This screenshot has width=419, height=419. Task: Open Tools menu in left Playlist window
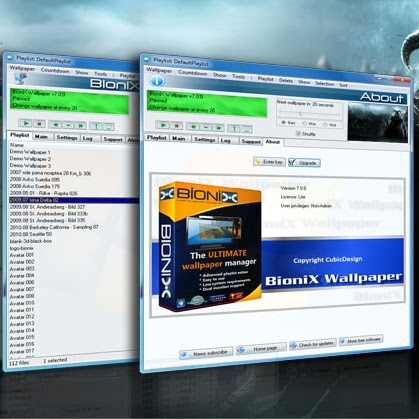pos(100,74)
